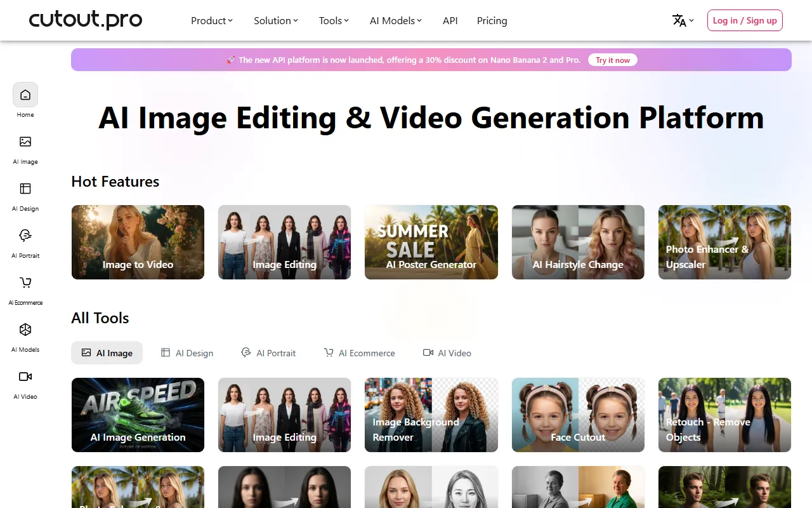This screenshot has height=508, width=812.
Task: Switch to the AI Design tab
Action: [x=187, y=353]
